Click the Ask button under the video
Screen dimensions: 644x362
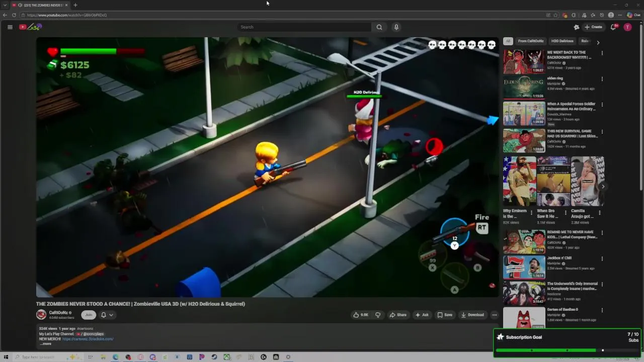point(422,315)
